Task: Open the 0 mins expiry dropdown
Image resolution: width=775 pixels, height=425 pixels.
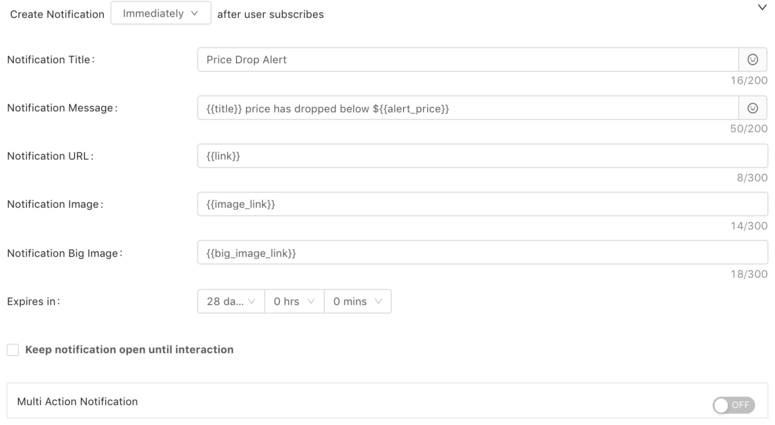Action: 358,301
